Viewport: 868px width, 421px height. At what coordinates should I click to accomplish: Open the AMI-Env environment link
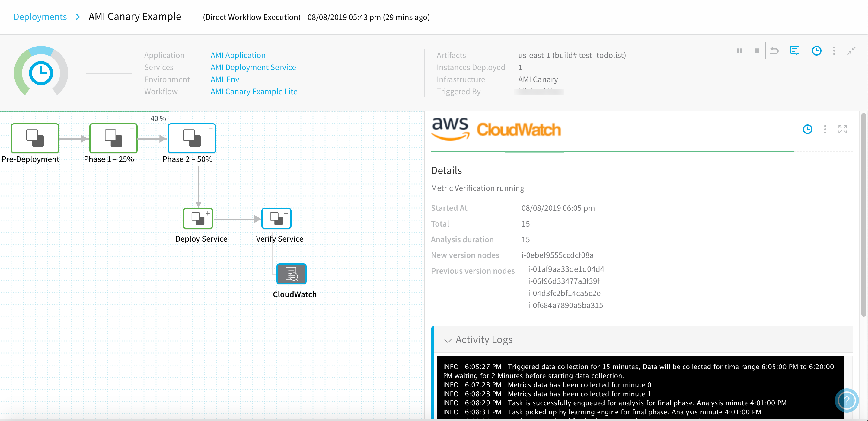click(x=225, y=79)
